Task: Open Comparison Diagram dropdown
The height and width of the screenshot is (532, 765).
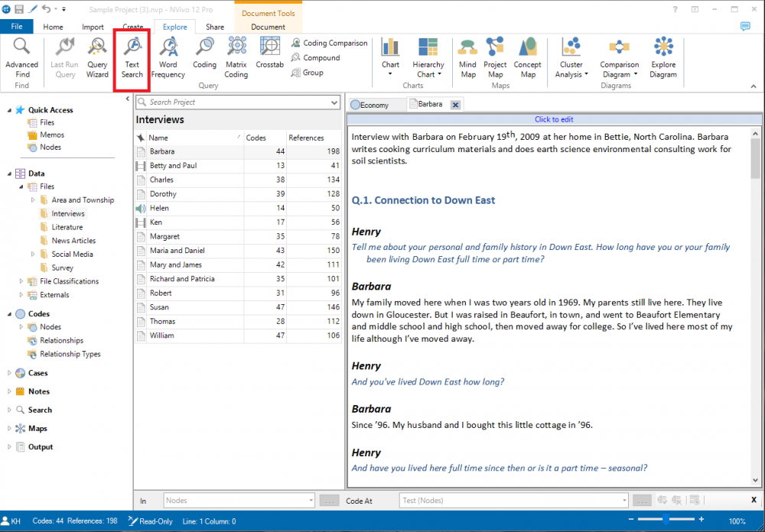Action: pyautogui.click(x=619, y=59)
